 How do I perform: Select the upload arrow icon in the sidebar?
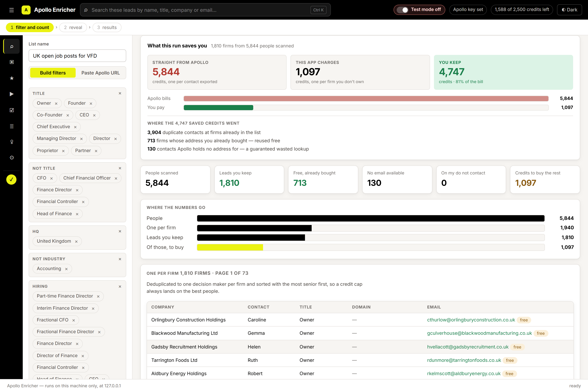point(12,142)
